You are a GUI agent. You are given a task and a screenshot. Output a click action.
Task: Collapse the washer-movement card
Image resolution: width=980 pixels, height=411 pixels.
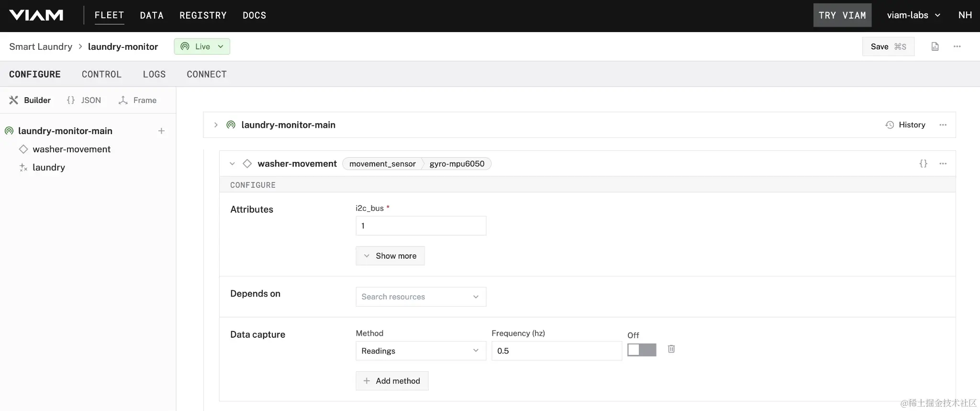(x=232, y=164)
